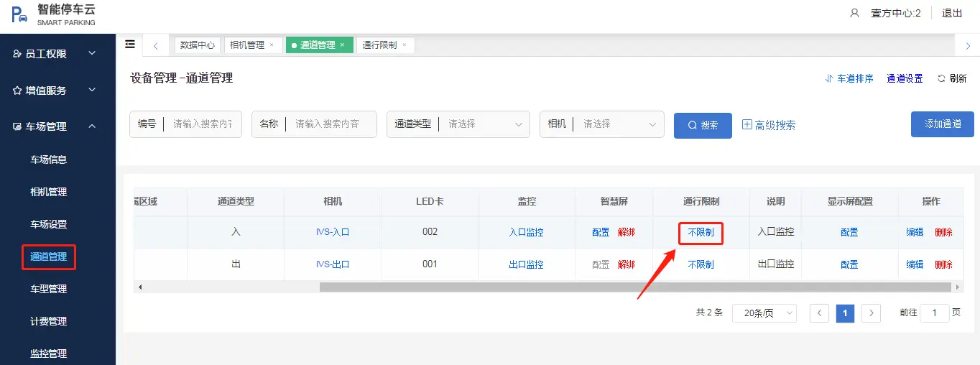Open the 20条/页 page size dropdown
Viewport: 980px width, 365px height.
764,313
